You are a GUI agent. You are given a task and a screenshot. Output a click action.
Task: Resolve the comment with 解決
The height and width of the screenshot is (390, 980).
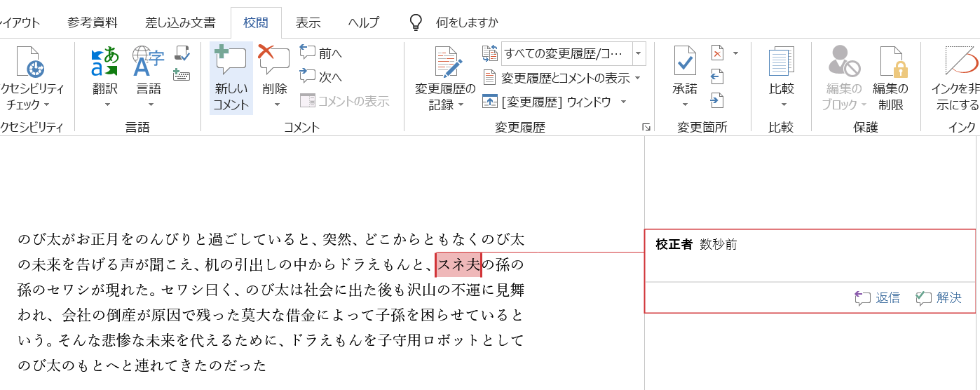coord(939,298)
